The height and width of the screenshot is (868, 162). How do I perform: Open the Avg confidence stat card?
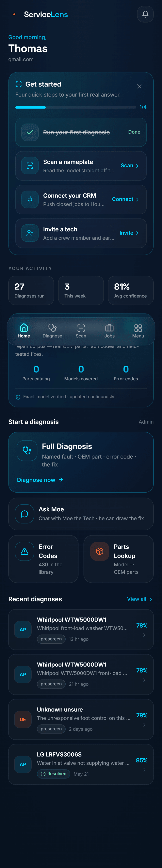coord(131,291)
